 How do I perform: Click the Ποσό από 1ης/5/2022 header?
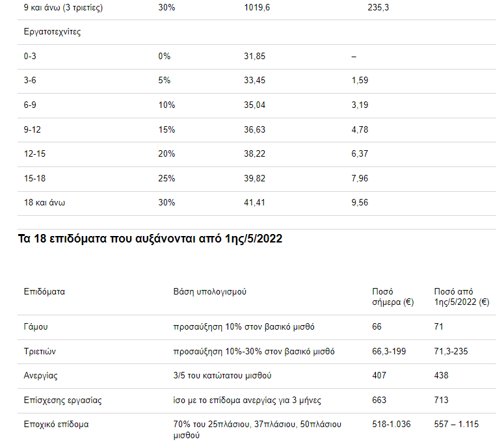(x=462, y=297)
